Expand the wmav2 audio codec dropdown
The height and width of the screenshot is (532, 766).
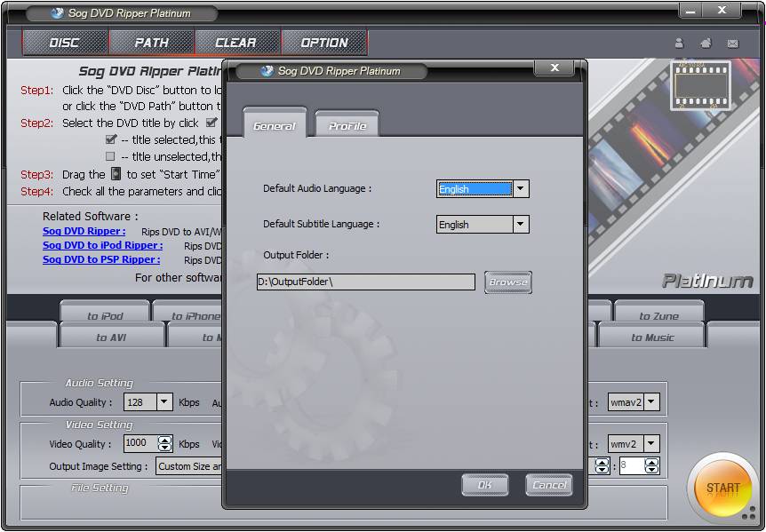tap(651, 402)
